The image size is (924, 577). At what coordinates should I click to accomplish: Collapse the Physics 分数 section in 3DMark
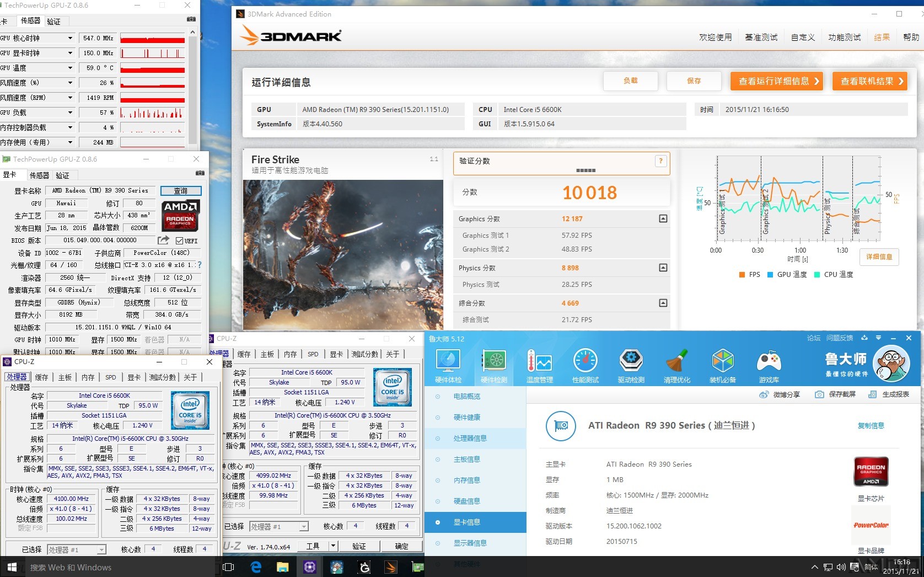[663, 268]
